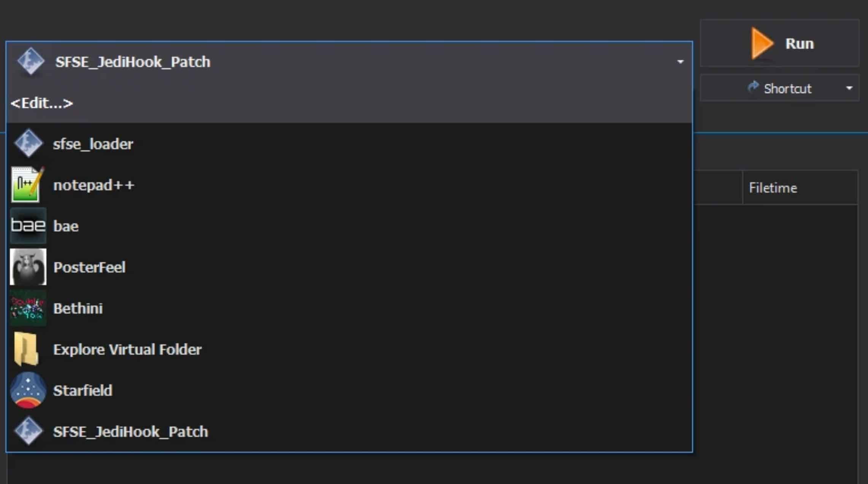Collapse the executable dropdown arrow
868x484 pixels.
coord(680,62)
